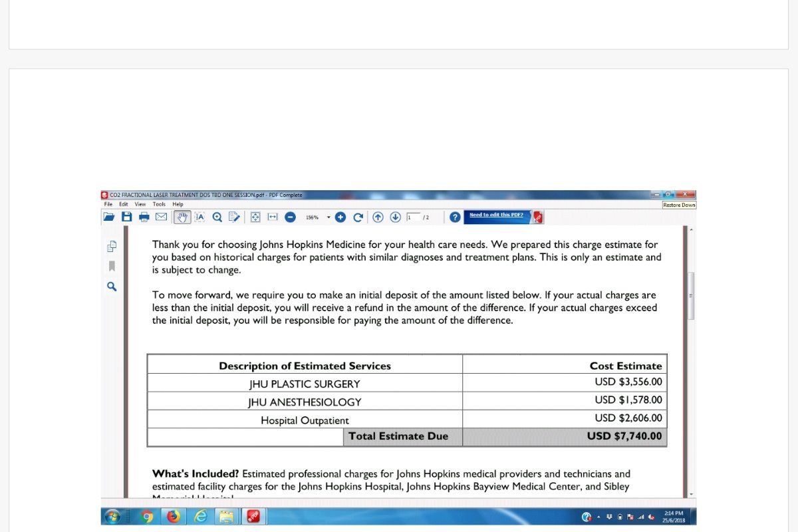The image size is (798, 532).
Task: Go to the next page
Action: (395, 217)
